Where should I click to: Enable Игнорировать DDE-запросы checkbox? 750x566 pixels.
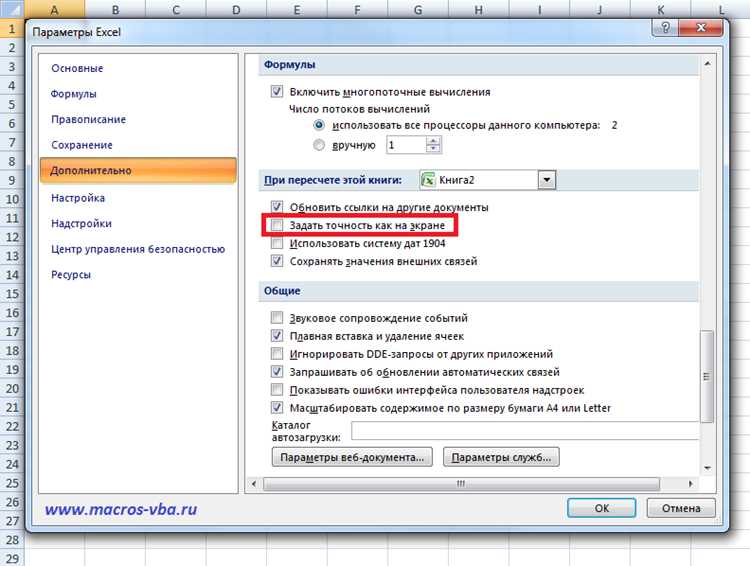[x=276, y=354]
